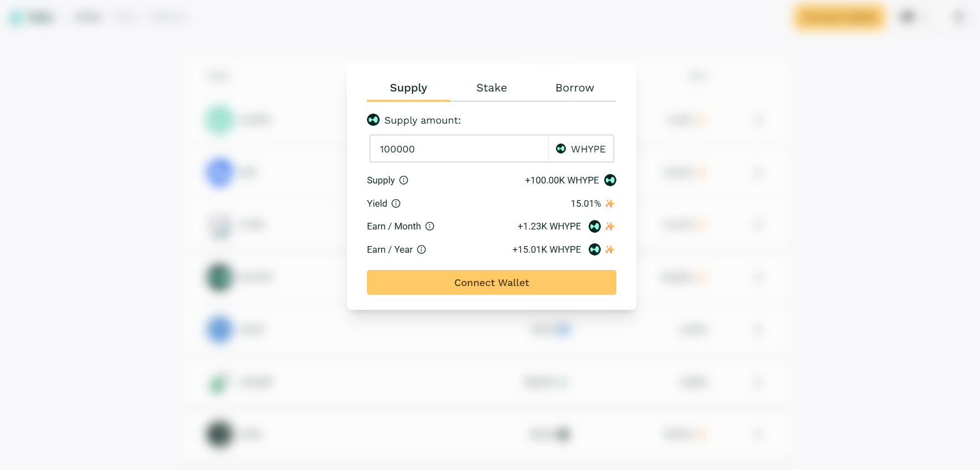980x470 pixels.
Task: Show the Yield info tooltip icon
Action: (x=396, y=203)
